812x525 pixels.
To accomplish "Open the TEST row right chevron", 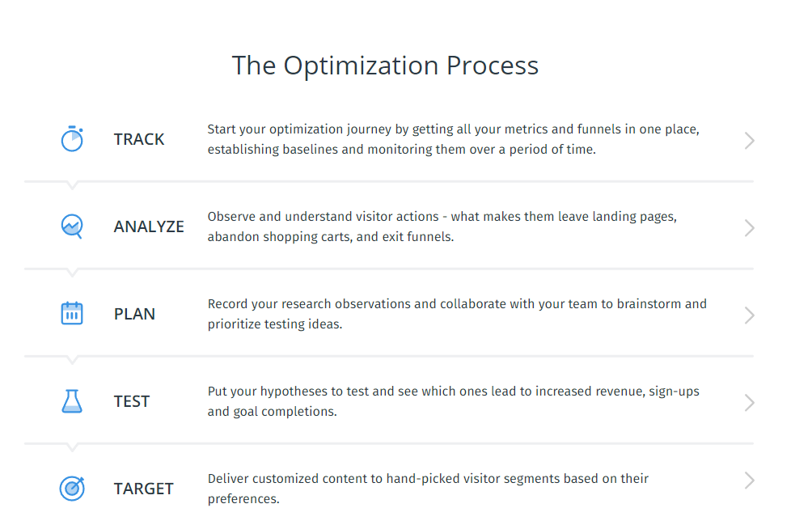I will coord(750,403).
